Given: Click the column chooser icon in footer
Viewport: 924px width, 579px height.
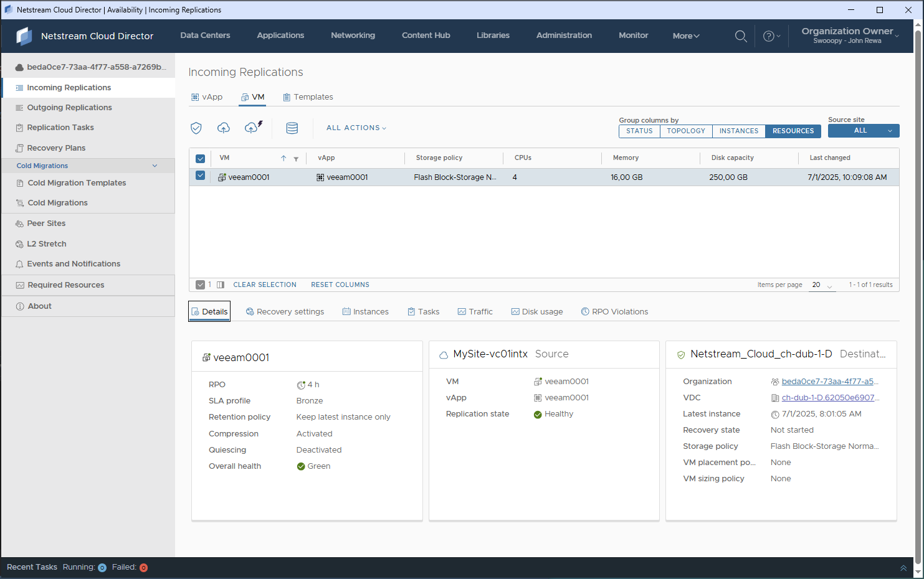Looking at the screenshot, I should (221, 285).
